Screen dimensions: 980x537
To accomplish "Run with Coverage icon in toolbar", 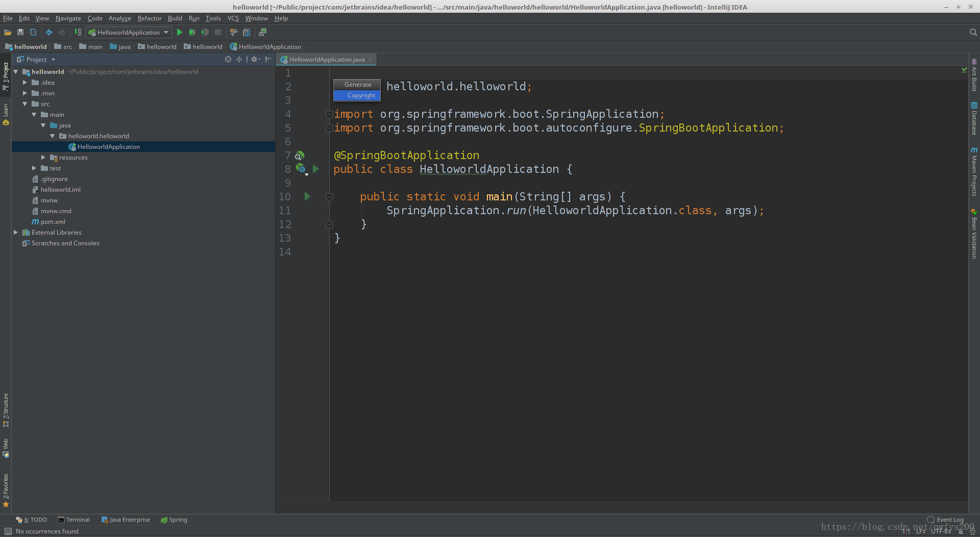I will (x=205, y=32).
